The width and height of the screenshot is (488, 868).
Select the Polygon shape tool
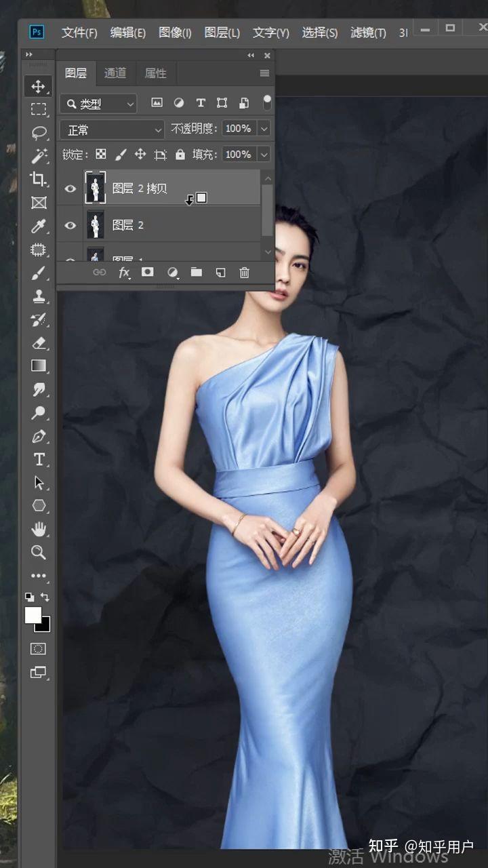point(39,506)
